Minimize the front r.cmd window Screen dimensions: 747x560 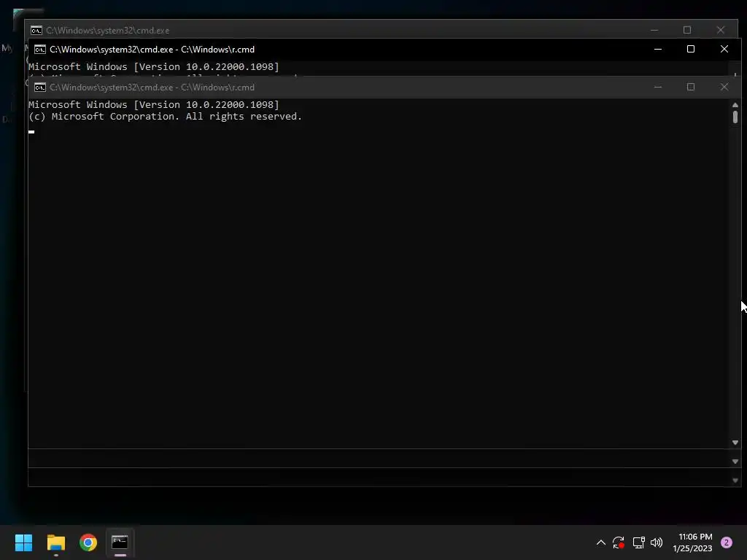(x=658, y=87)
